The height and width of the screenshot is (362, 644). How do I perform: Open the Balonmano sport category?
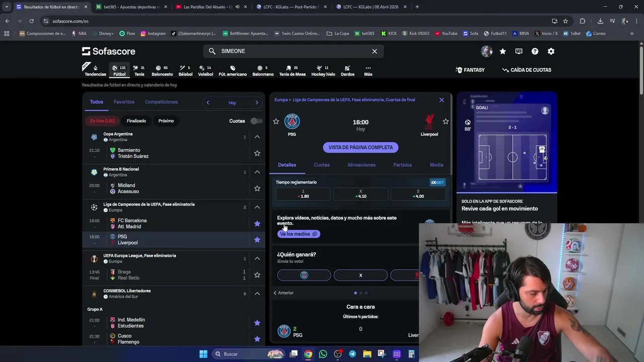click(x=263, y=71)
